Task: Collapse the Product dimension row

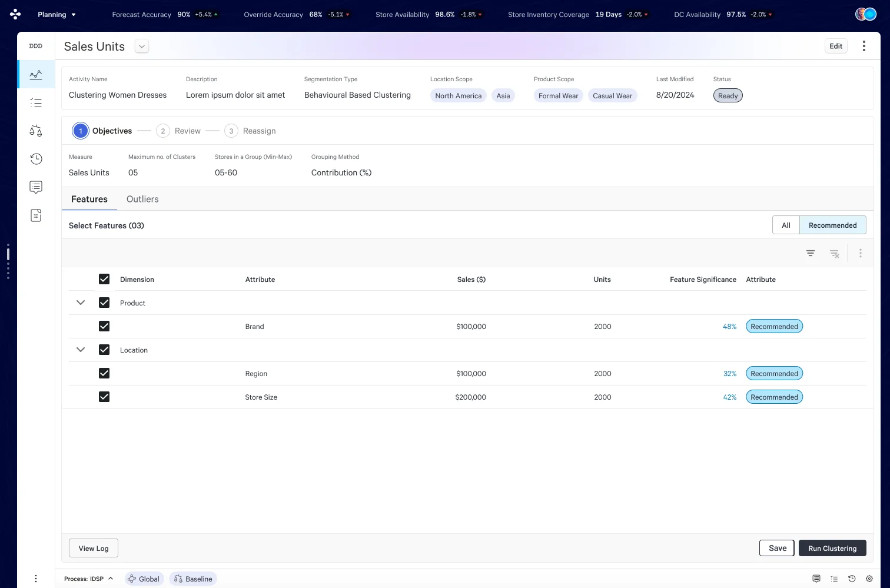Action: pyautogui.click(x=81, y=303)
